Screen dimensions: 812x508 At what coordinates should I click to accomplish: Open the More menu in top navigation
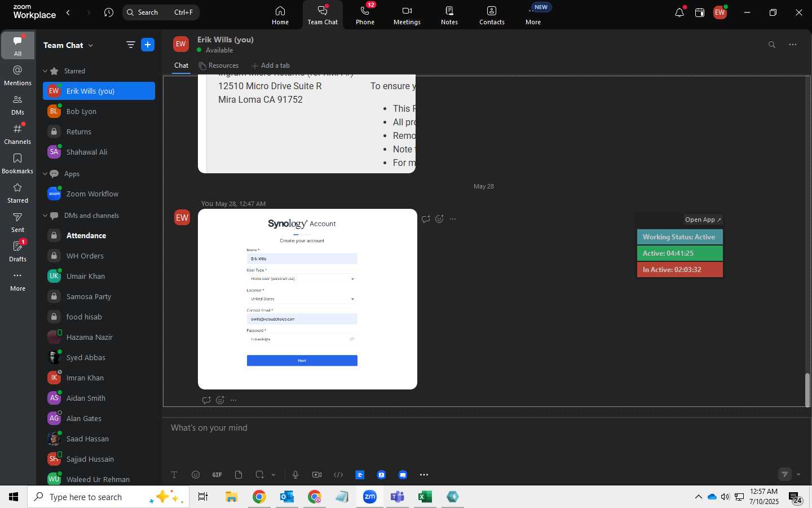click(x=533, y=15)
